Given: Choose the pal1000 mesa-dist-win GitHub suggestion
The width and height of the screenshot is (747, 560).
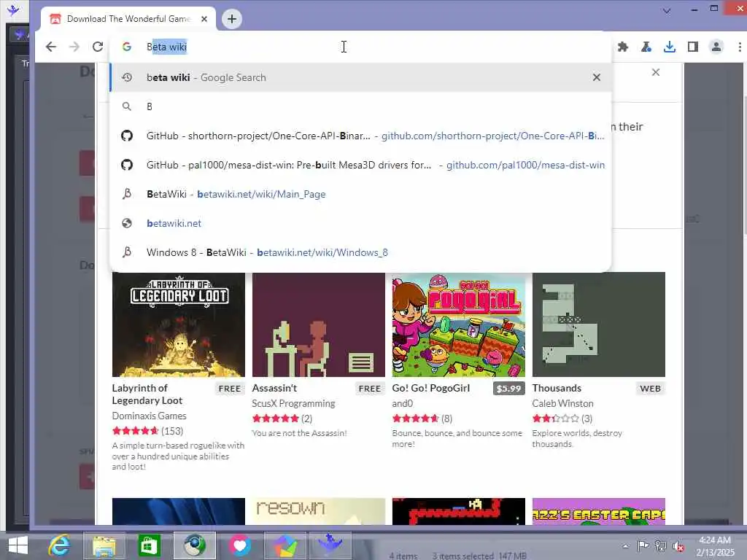Looking at the screenshot, I should click(x=360, y=165).
